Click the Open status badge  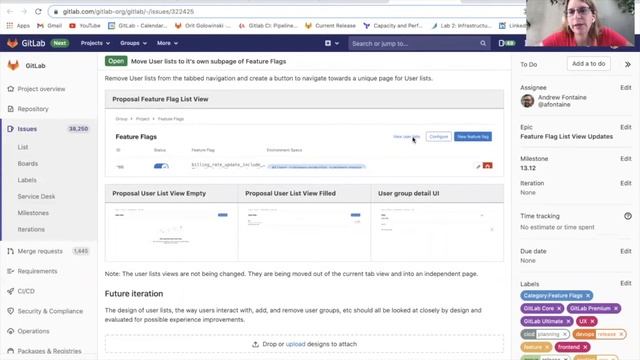[x=116, y=61]
